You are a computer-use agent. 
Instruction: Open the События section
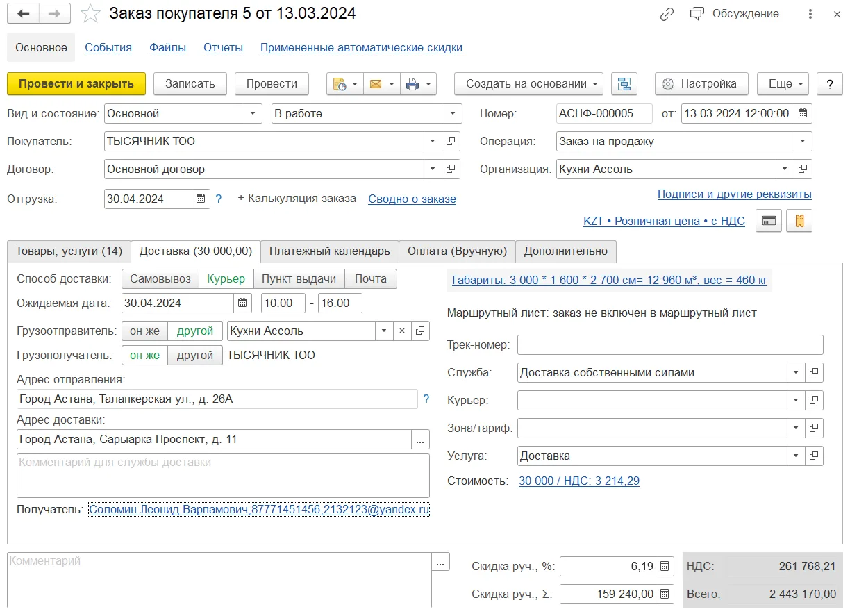click(108, 48)
